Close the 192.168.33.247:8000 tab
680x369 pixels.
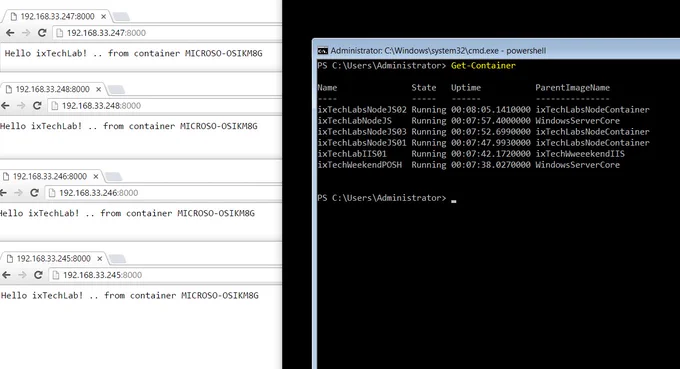pos(103,16)
